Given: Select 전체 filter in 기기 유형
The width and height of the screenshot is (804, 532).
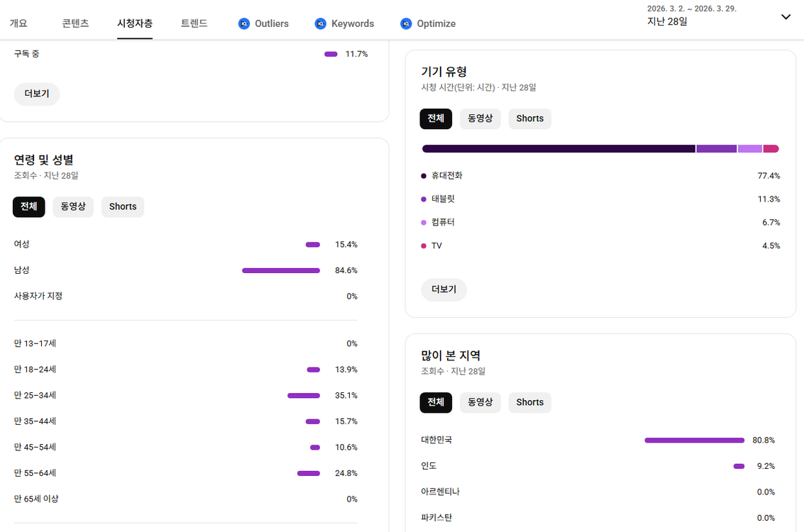Looking at the screenshot, I should pos(435,118).
